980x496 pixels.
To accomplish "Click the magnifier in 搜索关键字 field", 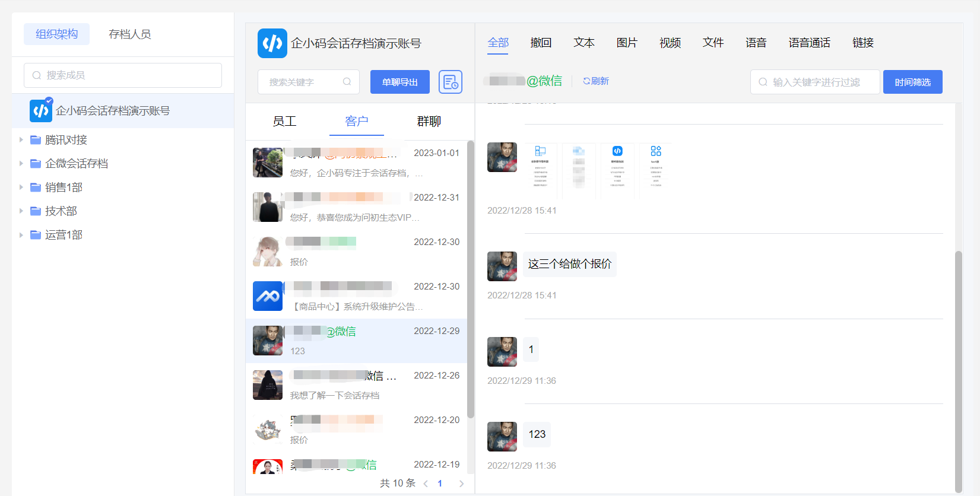I will [347, 82].
